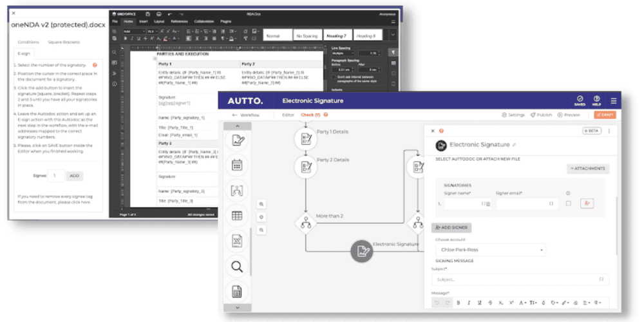Image resolution: width=644 pixels, height=322 pixels.
Task: Open the Line Spacing type dropdown
Action: pyautogui.click(x=343, y=53)
